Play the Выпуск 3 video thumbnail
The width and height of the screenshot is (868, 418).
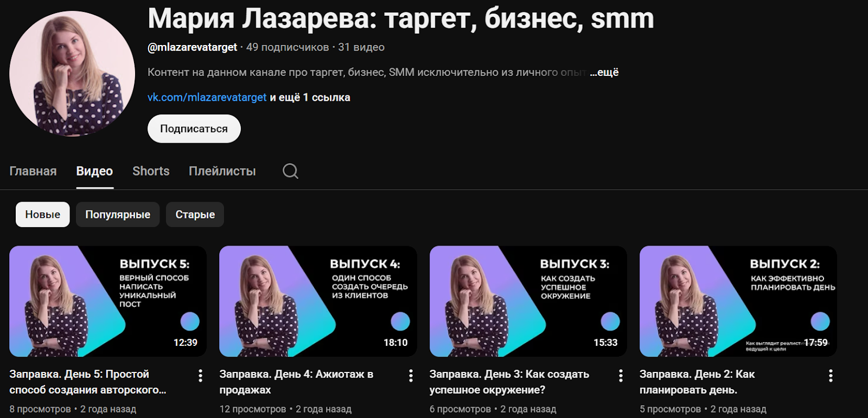pyautogui.click(x=528, y=301)
